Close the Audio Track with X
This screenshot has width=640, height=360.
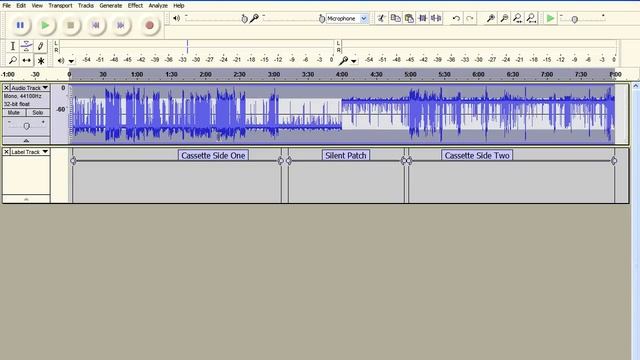coord(6,88)
